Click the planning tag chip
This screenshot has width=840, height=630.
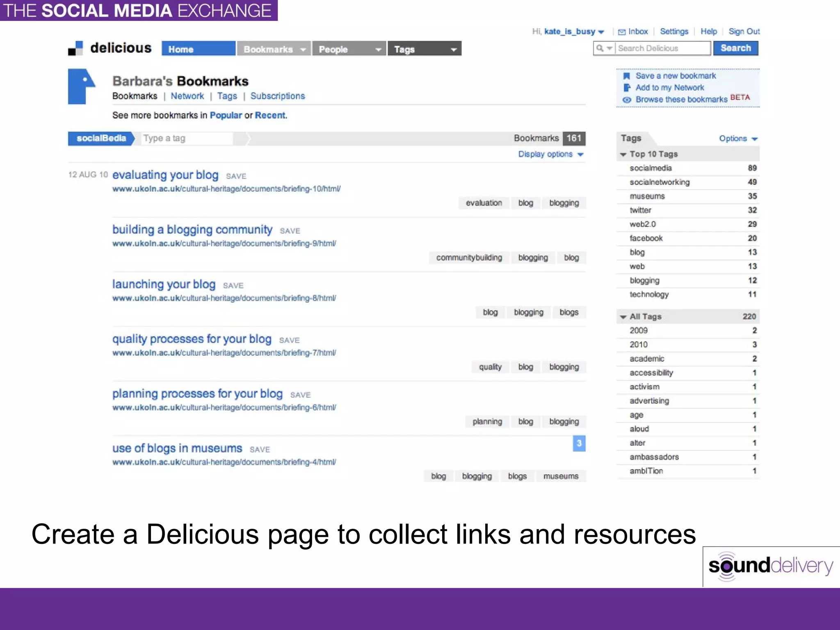487,422
